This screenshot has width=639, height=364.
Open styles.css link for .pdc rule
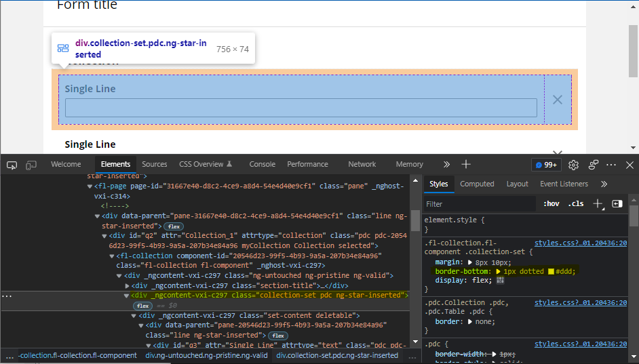(581, 344)
